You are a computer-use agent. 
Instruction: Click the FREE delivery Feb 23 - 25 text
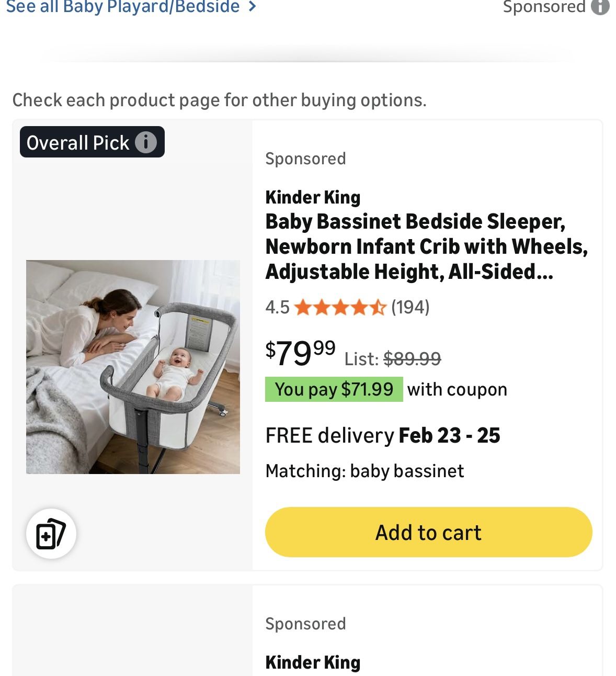(382, 435)
